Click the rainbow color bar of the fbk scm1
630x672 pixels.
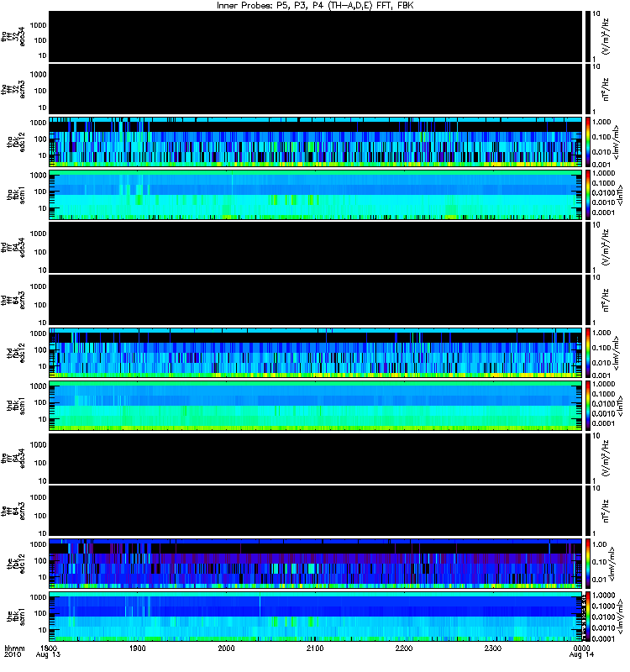[588, 617]
